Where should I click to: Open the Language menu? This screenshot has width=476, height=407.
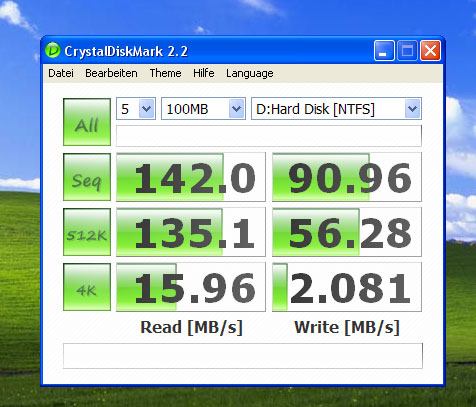(250, 73)
